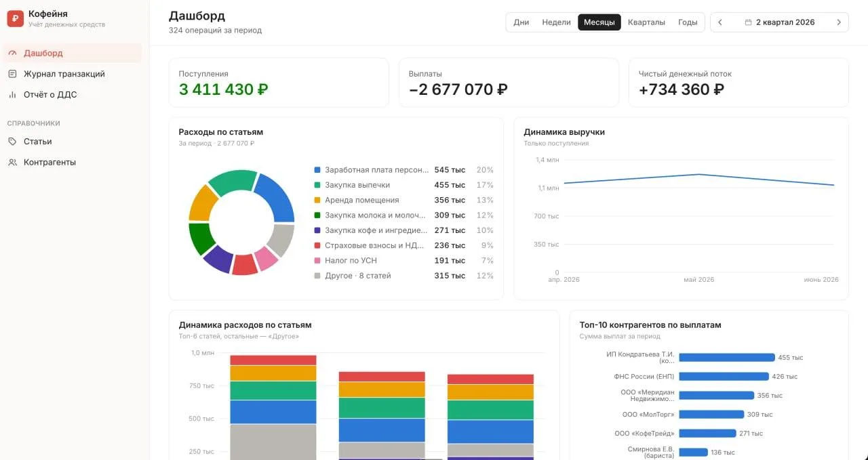Click red swatch for Страховые взносы
868x460 pixels.
click(317, 245)
